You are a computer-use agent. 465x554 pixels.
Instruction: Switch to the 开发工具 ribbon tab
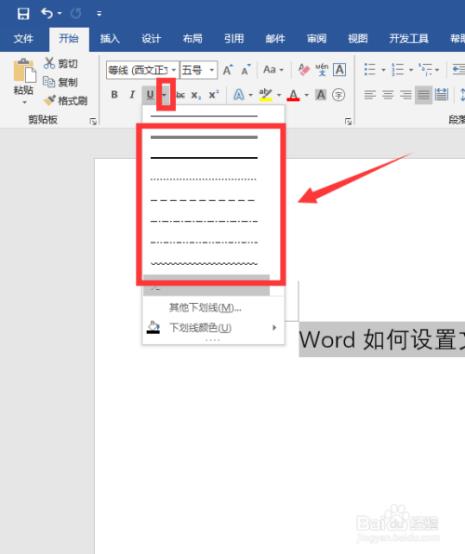[409, 39]
